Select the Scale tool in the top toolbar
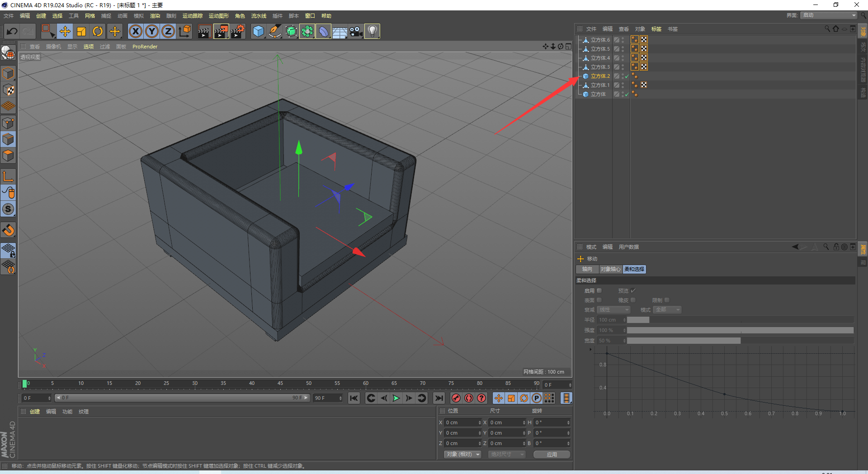 tap(81, 31)
